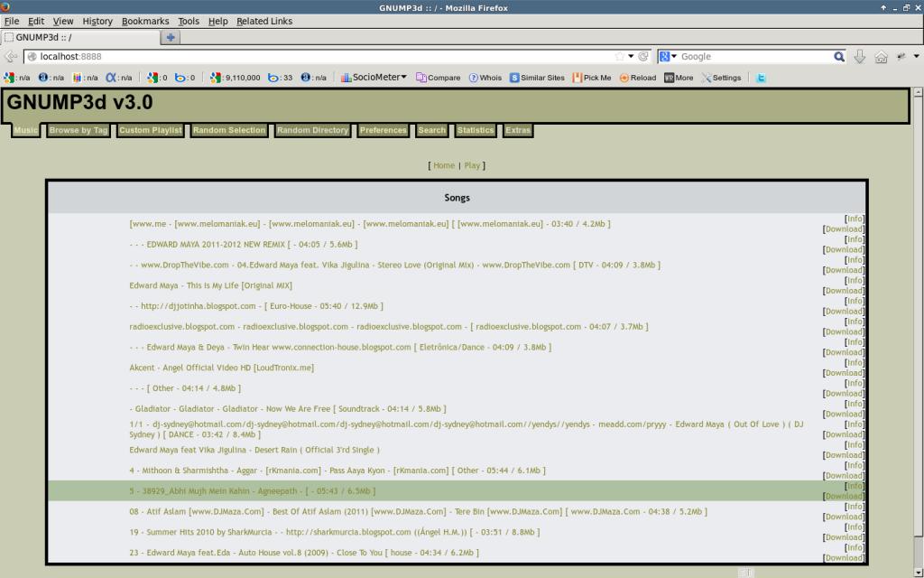The height and width of the screenshot is (578, 924).
Task: Open the Statistics tab
Action: [476, 130]
